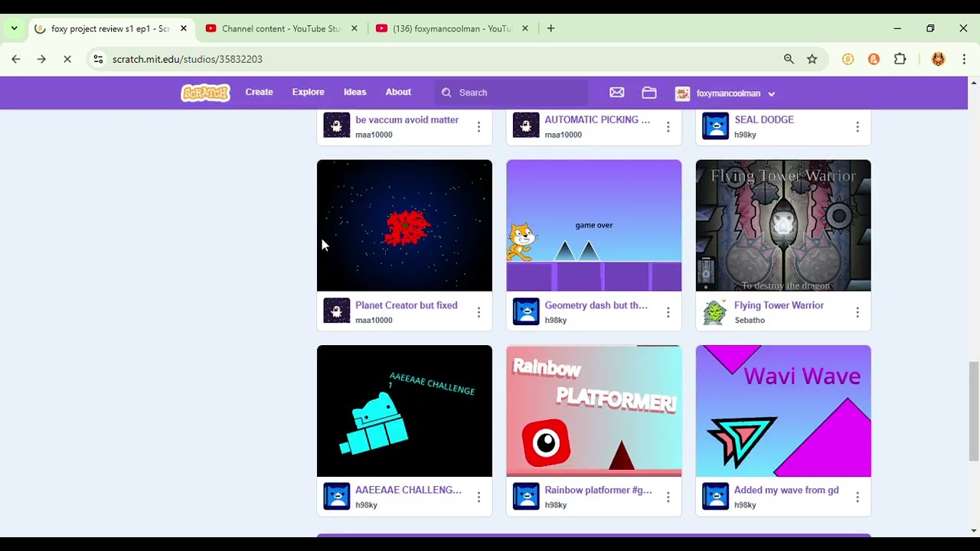
Task: Open the Chrome three-dot menu
Action: pyautogui.click(x=964, y=59)
